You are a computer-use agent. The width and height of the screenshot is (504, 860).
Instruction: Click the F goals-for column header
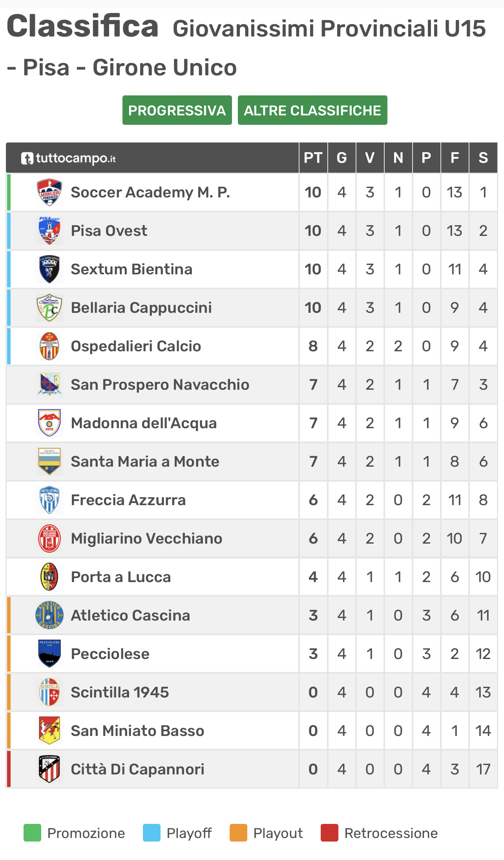pos(455,158)
